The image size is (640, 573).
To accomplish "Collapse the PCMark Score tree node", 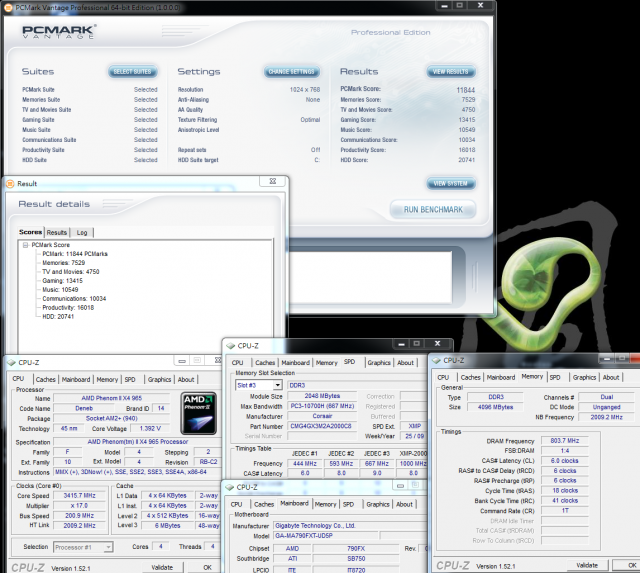I will (26, 245).
